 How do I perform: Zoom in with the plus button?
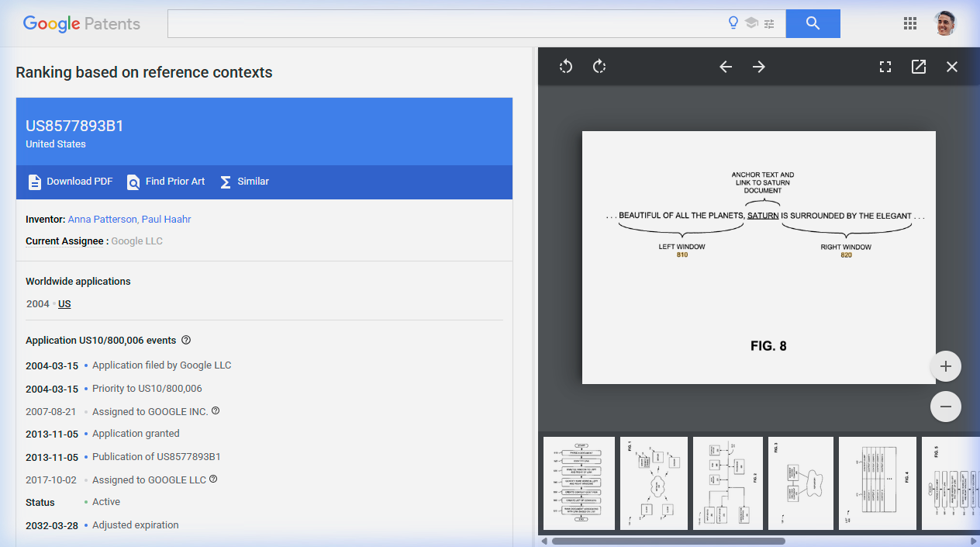point(946,366)
